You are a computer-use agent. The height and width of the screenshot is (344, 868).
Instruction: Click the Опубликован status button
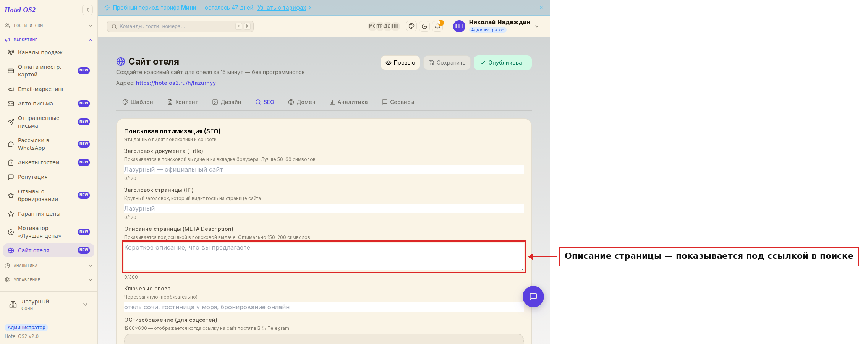[x=503, y=63]
